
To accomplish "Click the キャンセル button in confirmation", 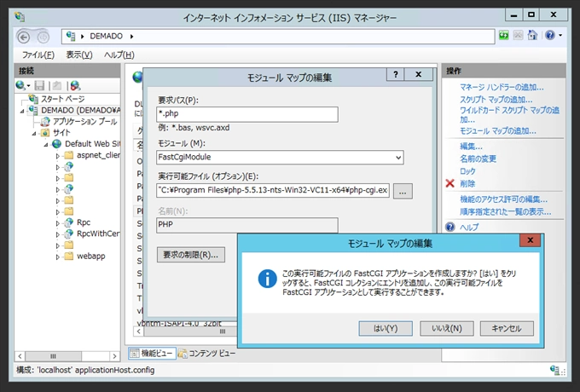I will [x=507, y=328].
